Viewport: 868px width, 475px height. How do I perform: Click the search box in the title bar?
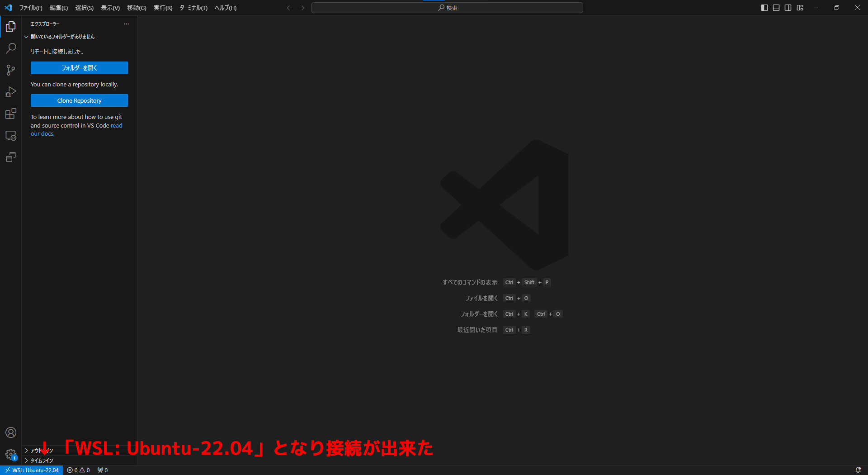[x=447, y=8]
